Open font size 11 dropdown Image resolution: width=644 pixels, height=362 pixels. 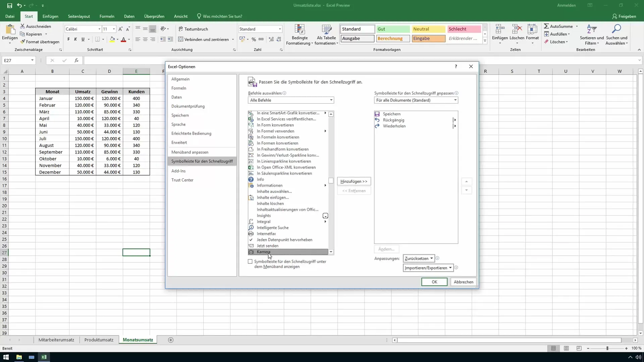[114, 29]
